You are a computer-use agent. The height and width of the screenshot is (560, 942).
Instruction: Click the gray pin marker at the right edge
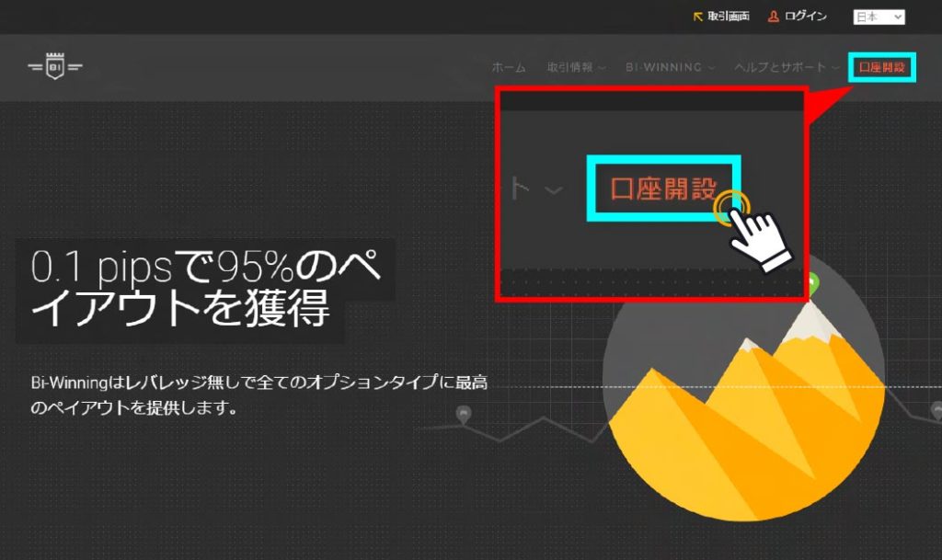(x=935, y=409)
